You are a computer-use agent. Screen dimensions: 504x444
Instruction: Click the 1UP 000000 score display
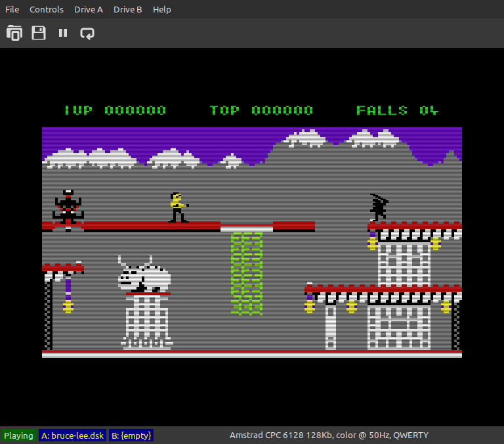point(115,110)
